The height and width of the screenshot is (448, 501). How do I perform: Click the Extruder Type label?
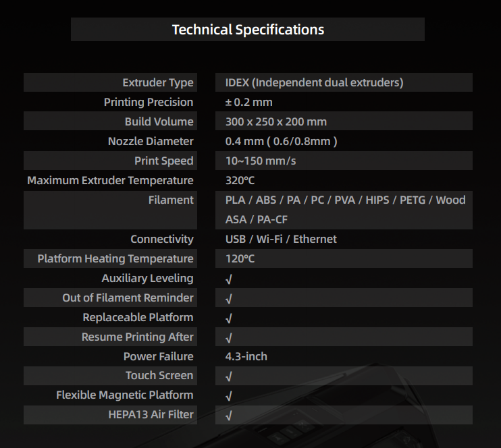click(158, 83)
